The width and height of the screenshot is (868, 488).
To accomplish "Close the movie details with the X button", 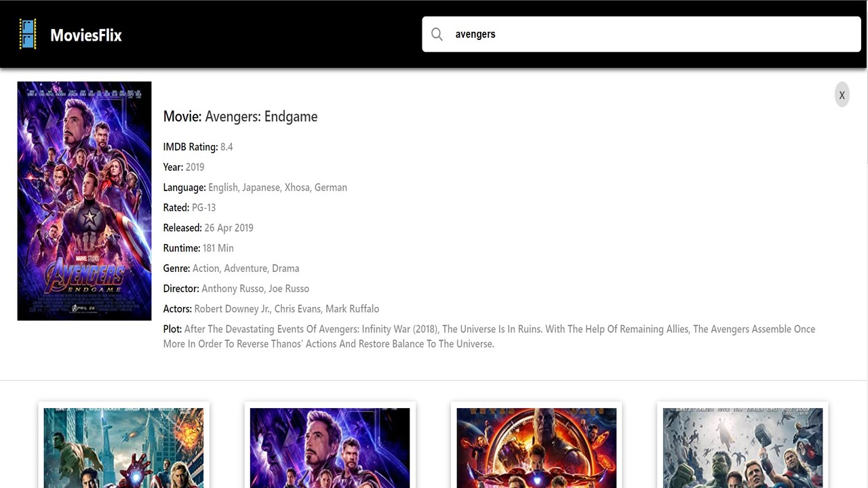I will [842, 95].
